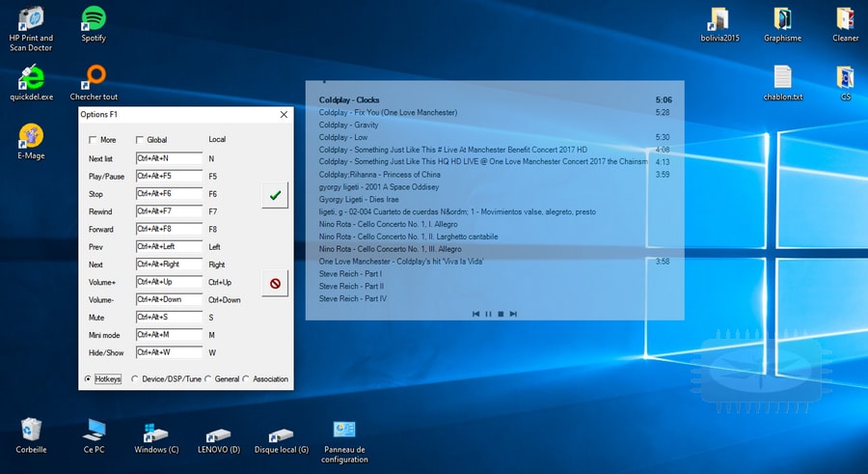Select track Coldplay - Gravity
This screenshot has width=868, height=474.
pyautogui.click(x=348, y=125)
